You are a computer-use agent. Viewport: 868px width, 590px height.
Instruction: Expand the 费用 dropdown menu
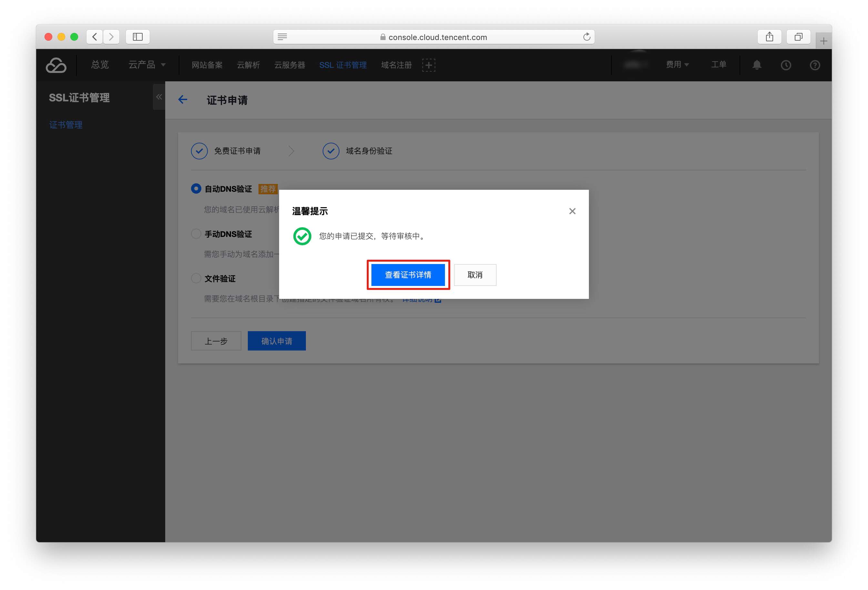[x=678, y=65]
